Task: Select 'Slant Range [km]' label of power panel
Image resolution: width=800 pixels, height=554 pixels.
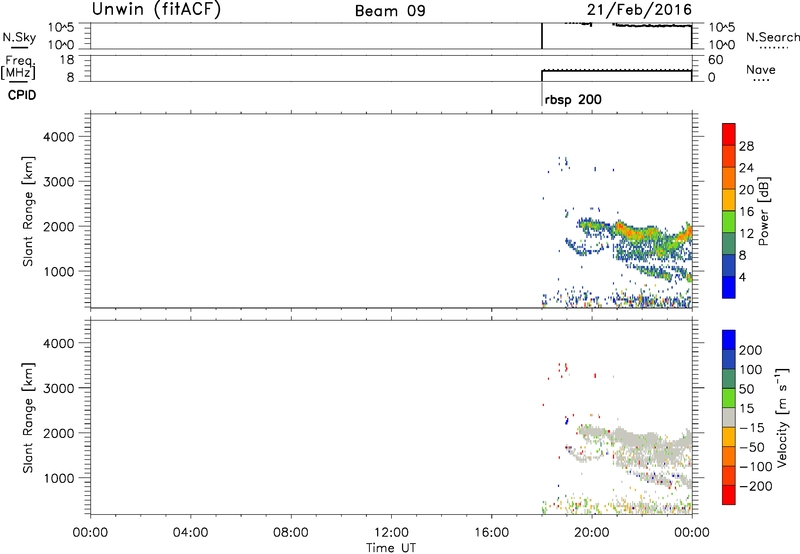Action: tap(28, 211)
